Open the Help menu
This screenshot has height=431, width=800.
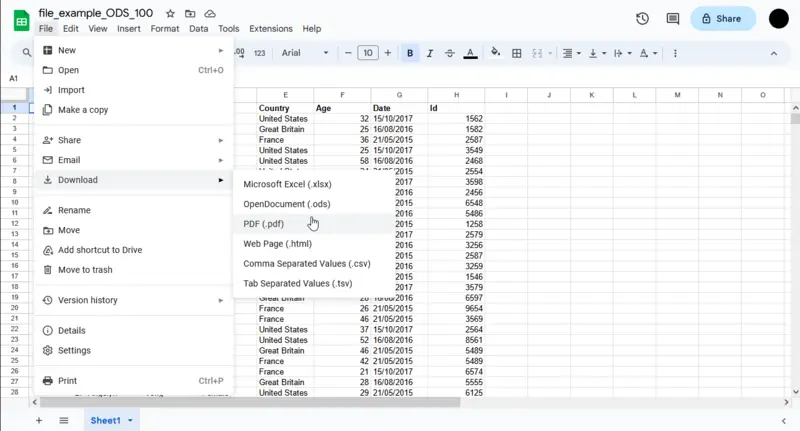click(312, 29)
